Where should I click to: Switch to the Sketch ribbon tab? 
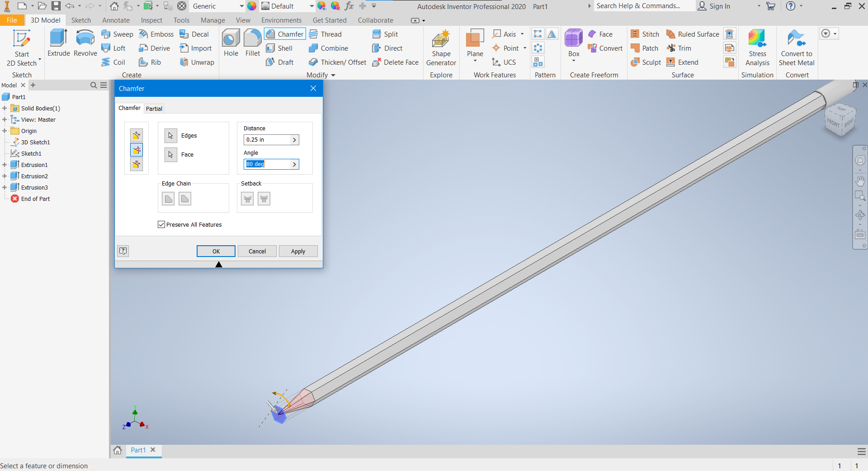point(81,20)
